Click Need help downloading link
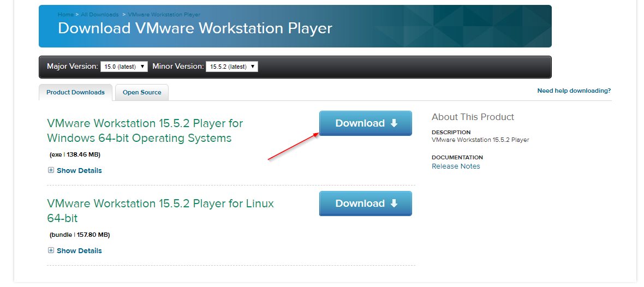Viewport: 644px width, 287px height. 574,91
